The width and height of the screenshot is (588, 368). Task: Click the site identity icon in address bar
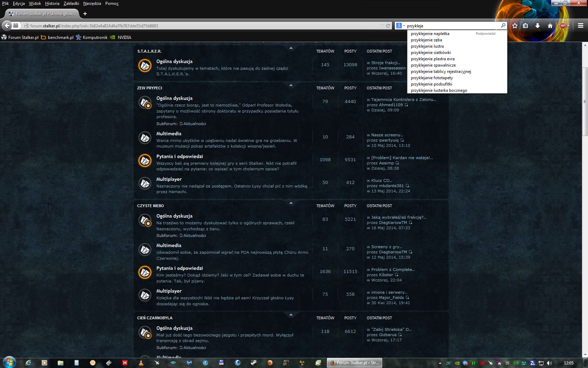(26, 26)
